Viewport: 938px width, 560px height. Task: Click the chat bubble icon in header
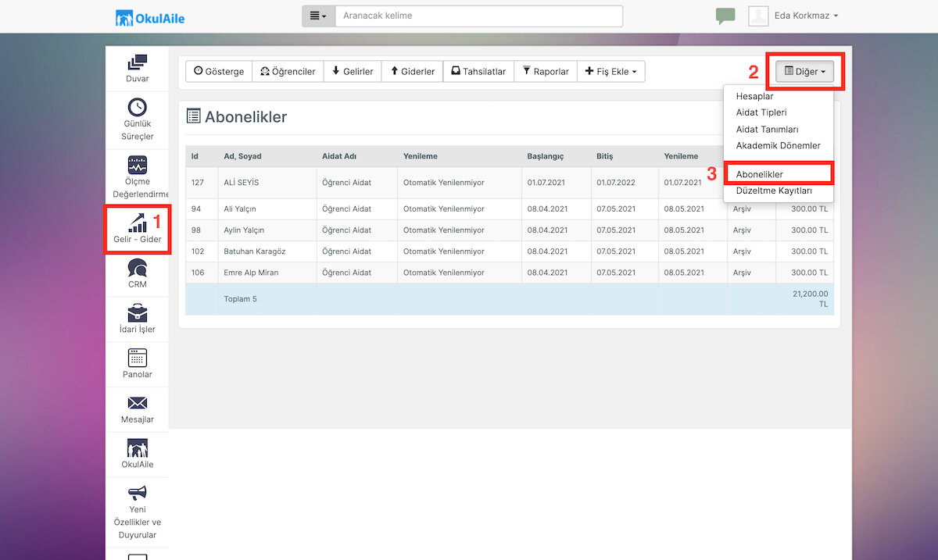[725, 16]
